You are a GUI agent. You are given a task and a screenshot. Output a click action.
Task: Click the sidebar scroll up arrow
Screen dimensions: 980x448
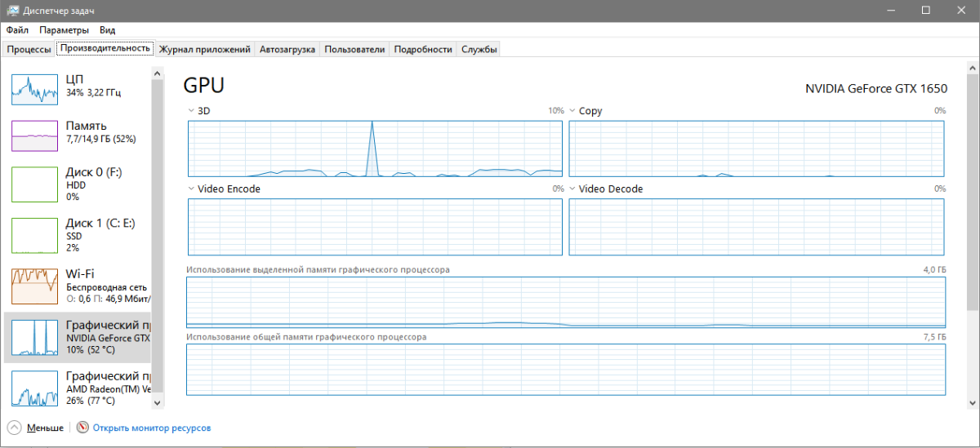coord(158,73)
